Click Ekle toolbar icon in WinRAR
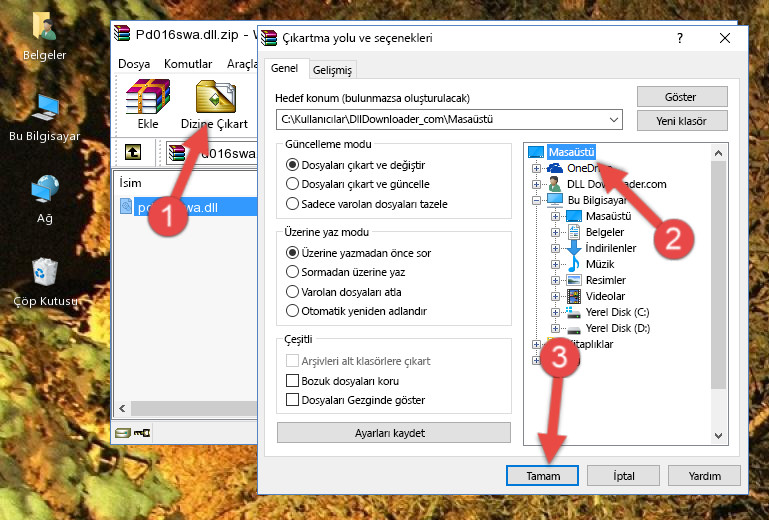Viewport: 769px width, 520px height. click(148, 97)
